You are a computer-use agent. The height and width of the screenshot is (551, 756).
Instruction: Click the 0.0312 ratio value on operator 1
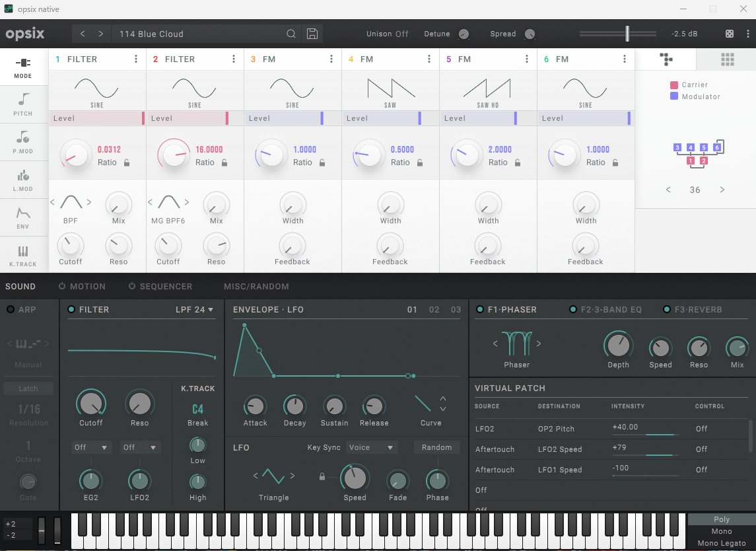click(110, 149)
